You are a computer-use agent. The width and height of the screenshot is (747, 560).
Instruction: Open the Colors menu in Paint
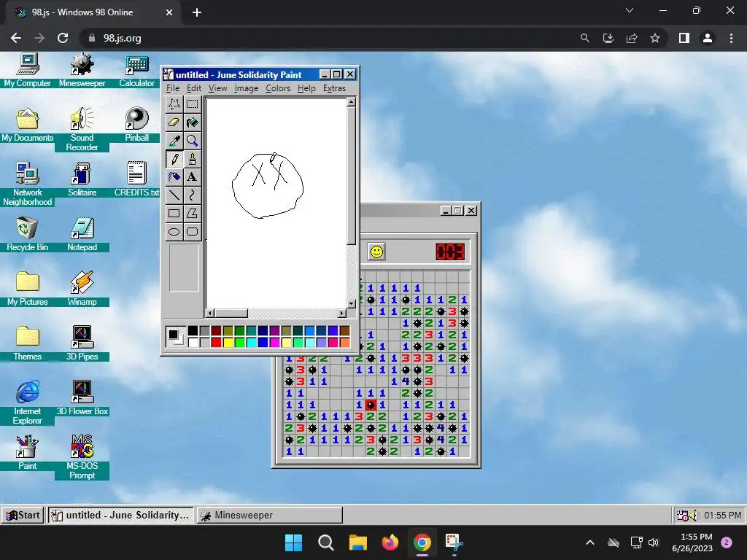click(278, 88)
